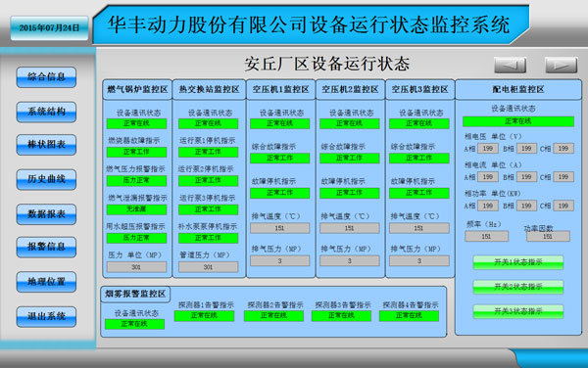Screen dimensions: 588x368
Task: Select the 空压机2监控区 header
Action: (x=350, y=89)
